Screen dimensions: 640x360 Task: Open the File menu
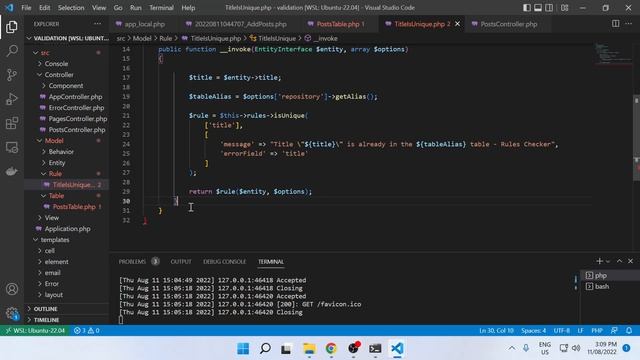(x=26, y=8)
